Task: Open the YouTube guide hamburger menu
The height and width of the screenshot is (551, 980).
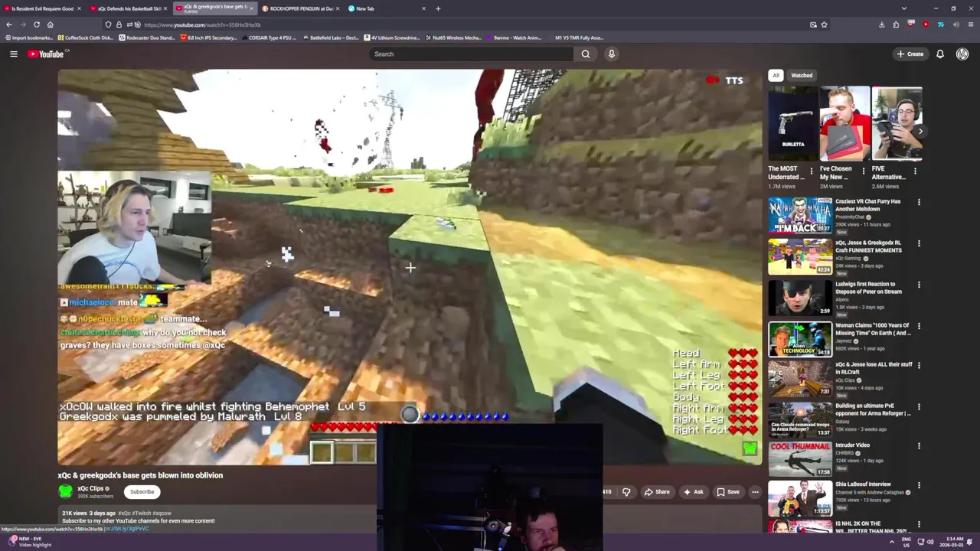Action: 13,54
